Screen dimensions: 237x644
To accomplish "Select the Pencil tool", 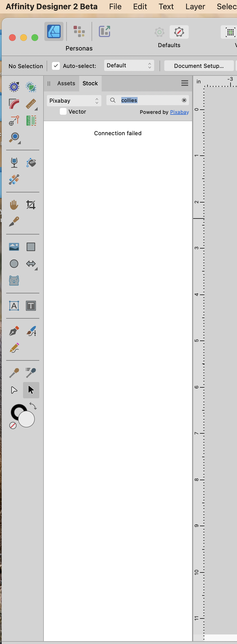I will (14, 348).
